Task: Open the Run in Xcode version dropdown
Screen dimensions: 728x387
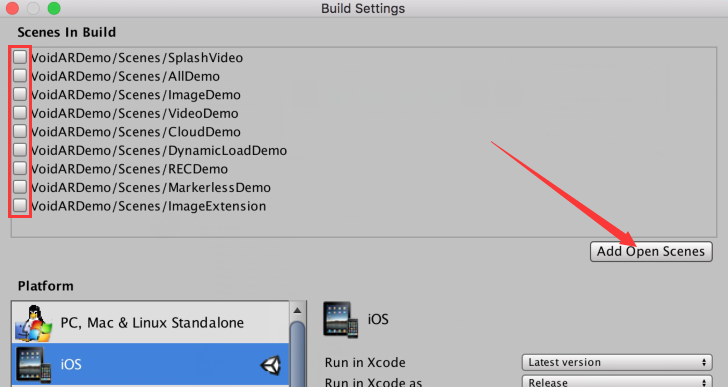Action: point(617,362)
